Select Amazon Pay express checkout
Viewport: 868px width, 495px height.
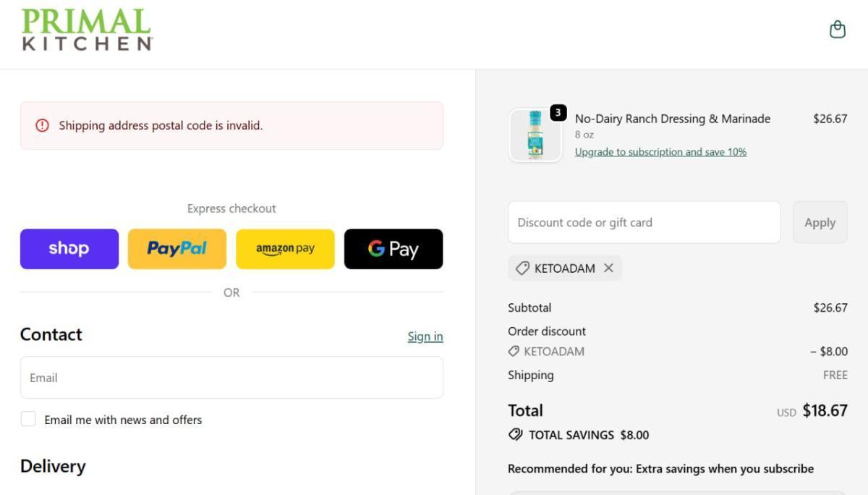(x=285, y=249)
